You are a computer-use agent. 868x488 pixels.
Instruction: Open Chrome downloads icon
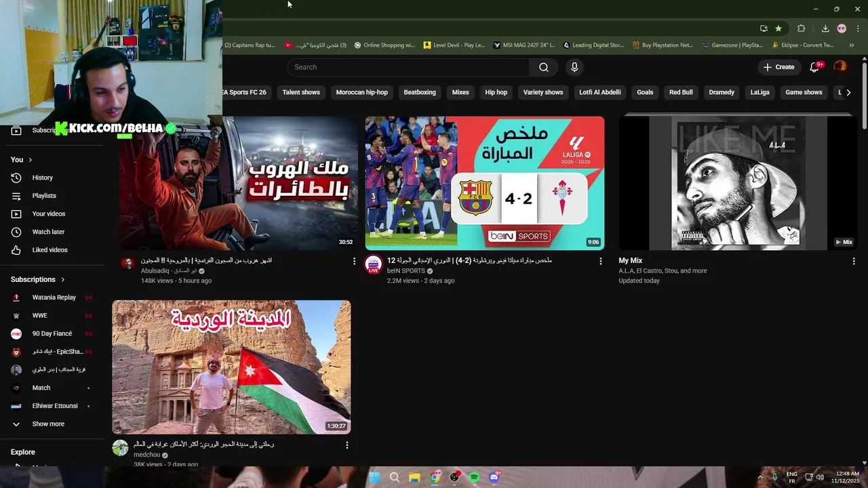pos(825,28)
